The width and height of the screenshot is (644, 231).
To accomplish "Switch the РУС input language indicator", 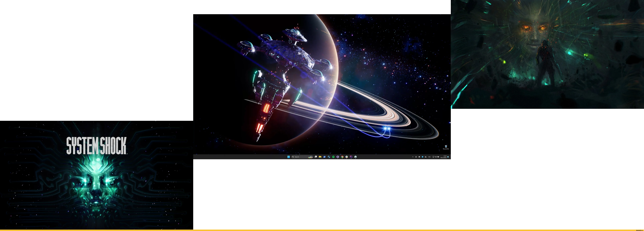I will tap(429, 157).
